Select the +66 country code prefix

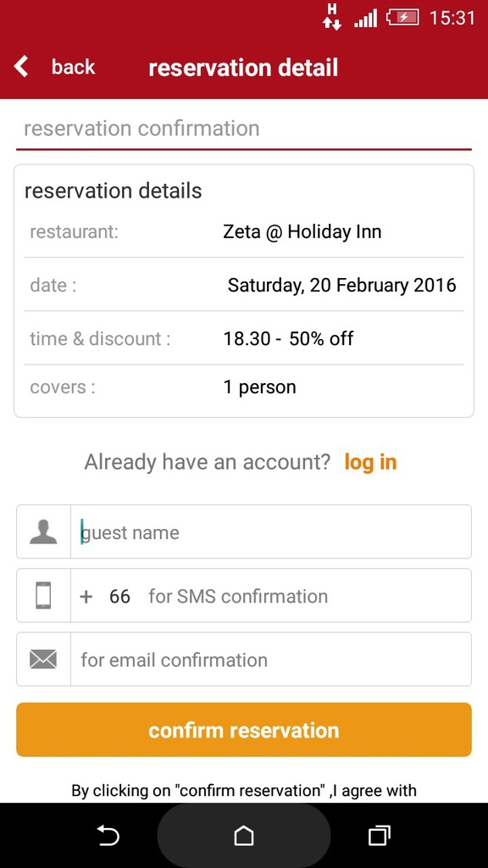[x=105, y=596]
